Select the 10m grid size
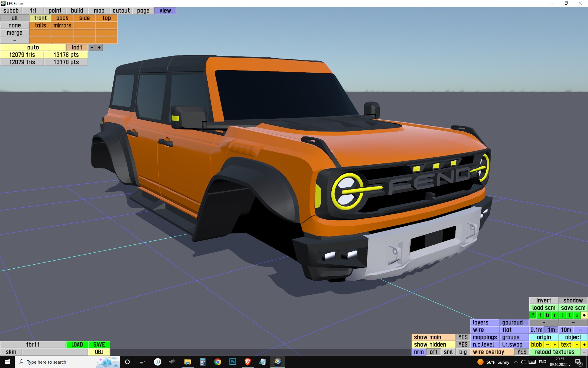588x368 pixels. pyautogui.click(x=566, y=330)
